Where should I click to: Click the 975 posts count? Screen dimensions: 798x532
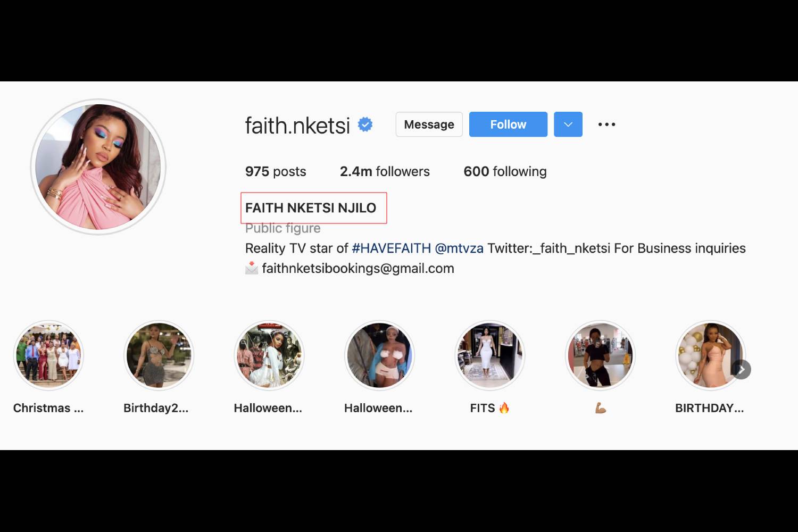click(x=276, y=171)
